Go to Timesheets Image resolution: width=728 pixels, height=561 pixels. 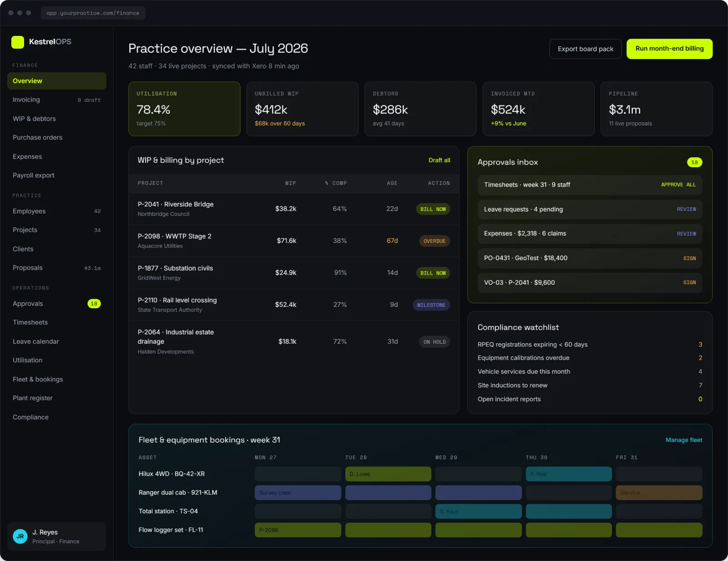pos(57,322)
